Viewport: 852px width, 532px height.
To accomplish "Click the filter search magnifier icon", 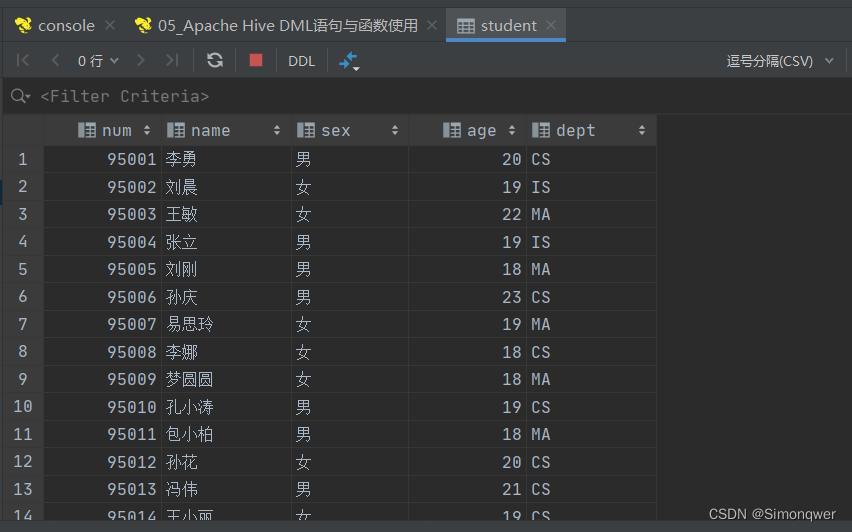I will coord(20,96).
